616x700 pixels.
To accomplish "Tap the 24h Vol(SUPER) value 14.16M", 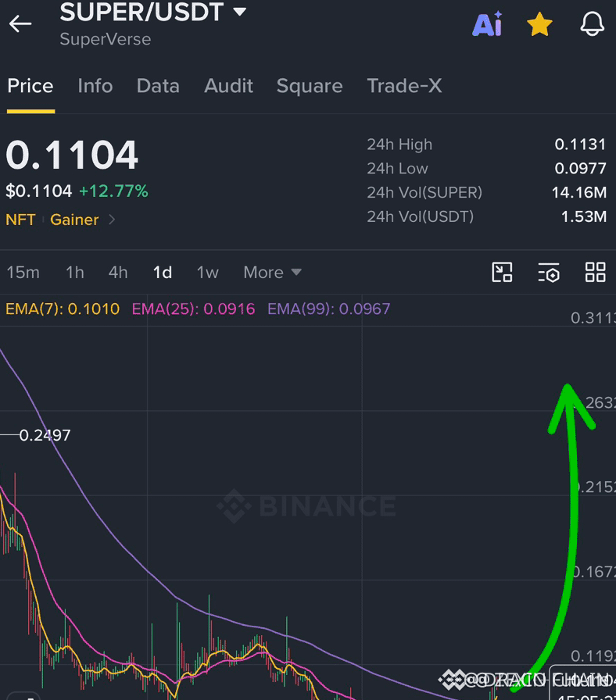I will click(x=579, y=192).
